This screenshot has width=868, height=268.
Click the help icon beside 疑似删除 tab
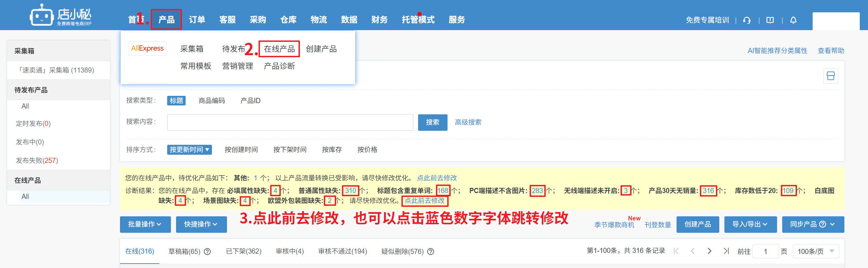pyautogui.click(x=431, y=252)
